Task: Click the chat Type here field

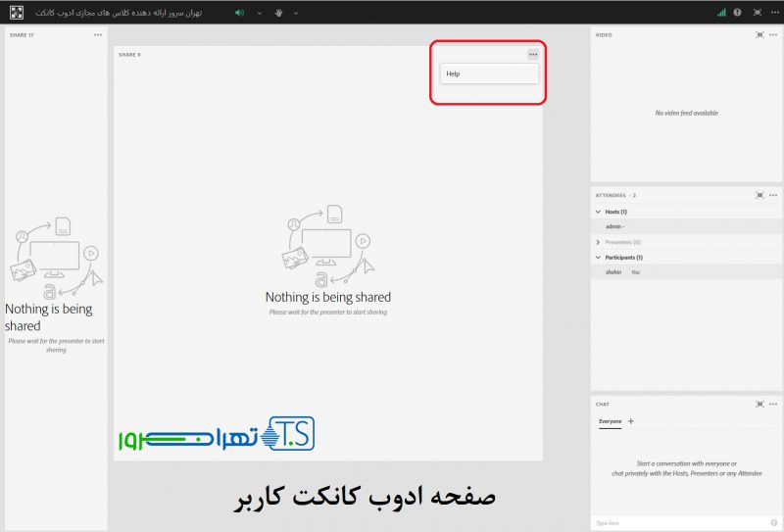Action: [676, 523]
